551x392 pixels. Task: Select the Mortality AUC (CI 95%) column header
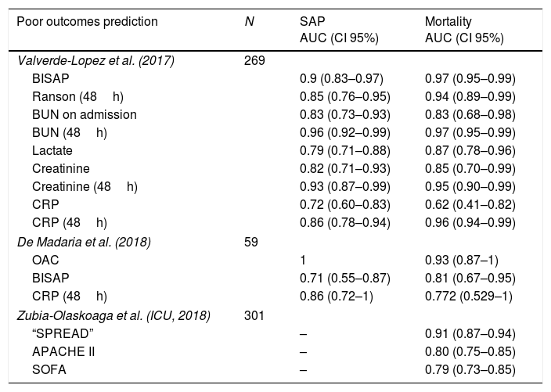pyautogui.click(x=463, y=29)
